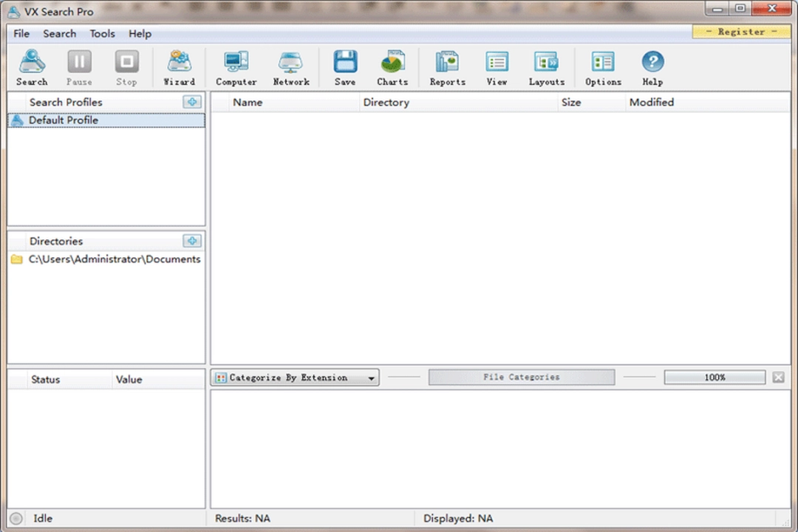Click the Computer toolbar icon
Screen dimensions: 798x532
point(236,68)
